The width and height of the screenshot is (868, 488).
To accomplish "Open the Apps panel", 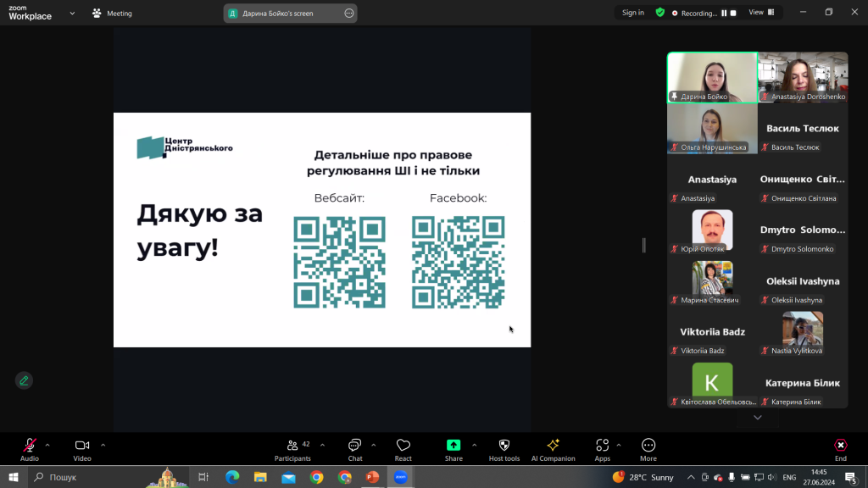I will [x=603, y=450].
